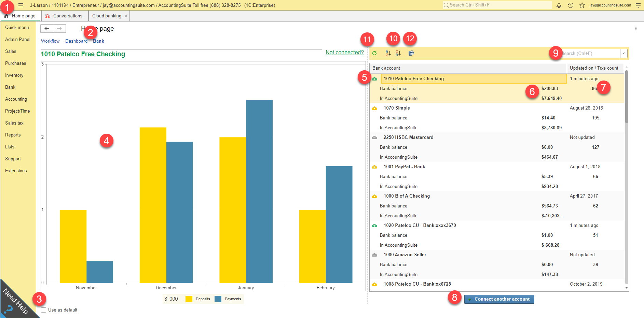Open favorites star icon
The height and width of the screenshot is (318, 644).
(582, 5)
